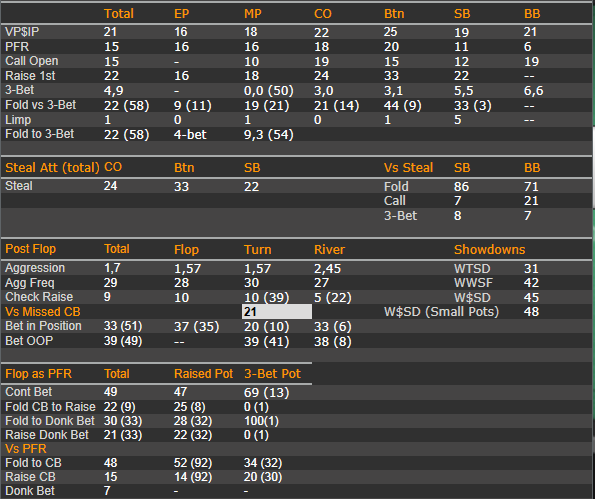Click the Fold vs 3-Bet row label
Viewport: 595px width, 499px height.
click(x=41, y=105)
